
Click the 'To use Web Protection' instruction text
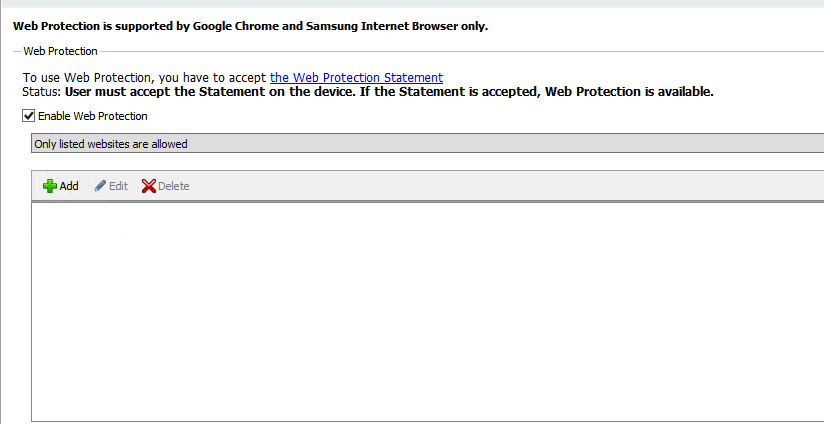pyautogui.click(x=144, y=78)
